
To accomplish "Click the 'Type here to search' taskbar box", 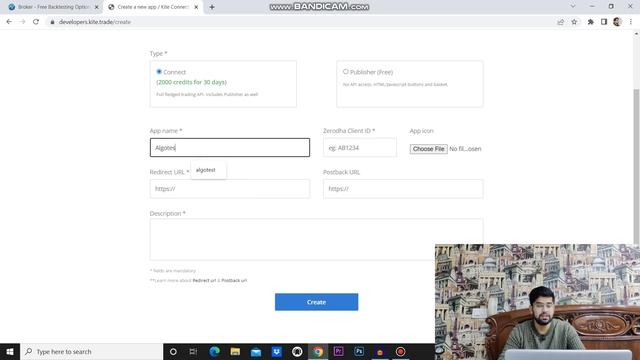I will [91, 351].
